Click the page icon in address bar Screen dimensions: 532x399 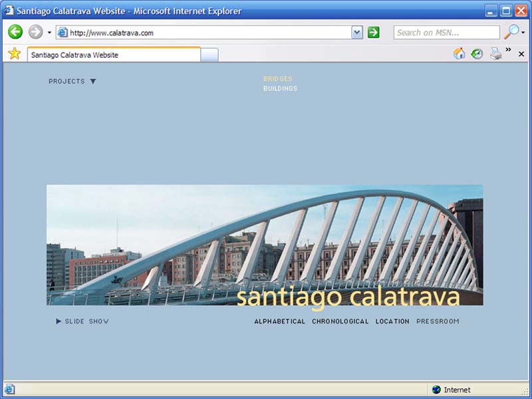coord(63,33)
